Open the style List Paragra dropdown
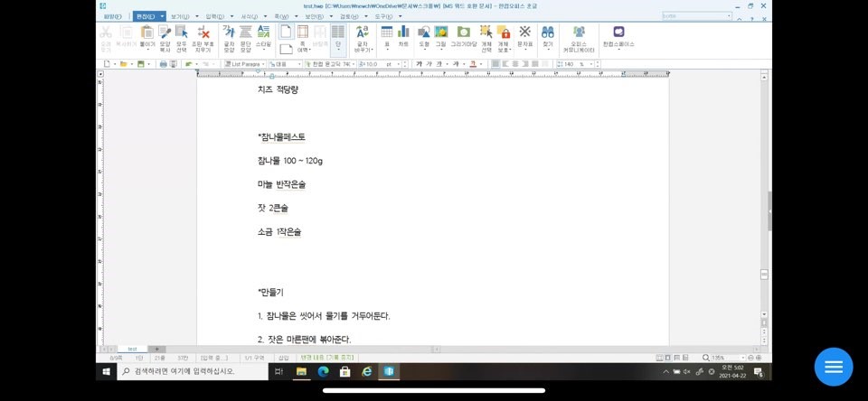Image resolution: width=868 pixels, height=401 pixels. (x=263, y=64)
